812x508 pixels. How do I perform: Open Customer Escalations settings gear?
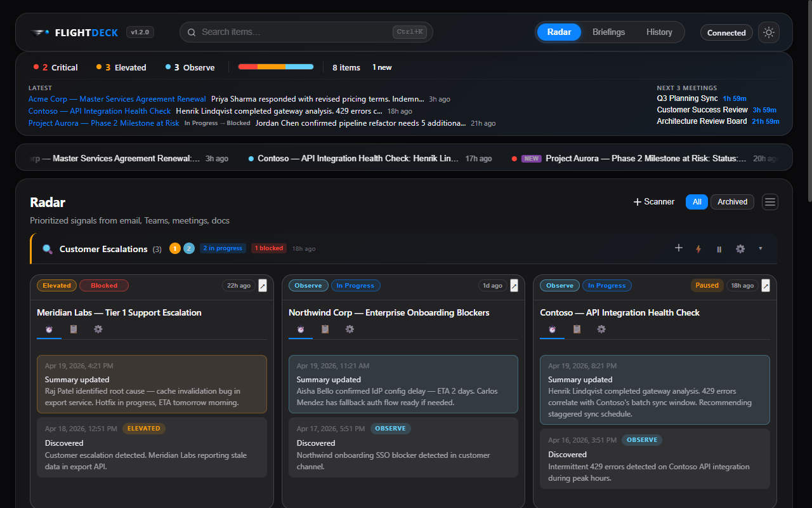click(x=740, y=249)
